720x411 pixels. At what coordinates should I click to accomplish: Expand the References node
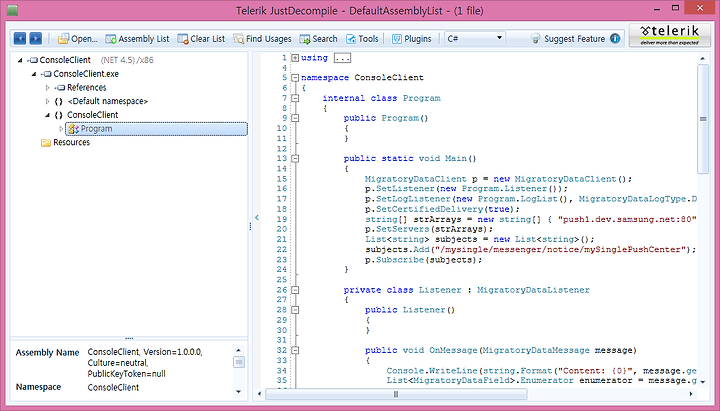47,88
